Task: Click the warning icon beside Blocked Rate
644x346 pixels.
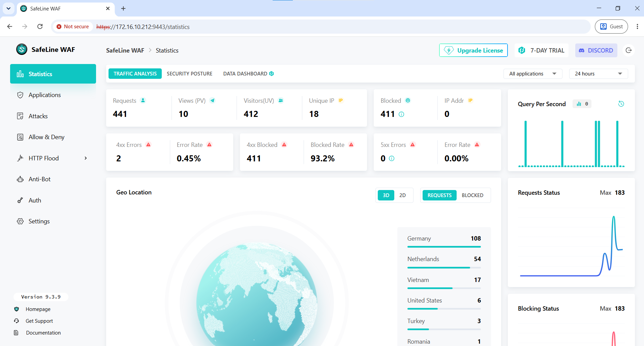Action: click(x=351, y=145)
